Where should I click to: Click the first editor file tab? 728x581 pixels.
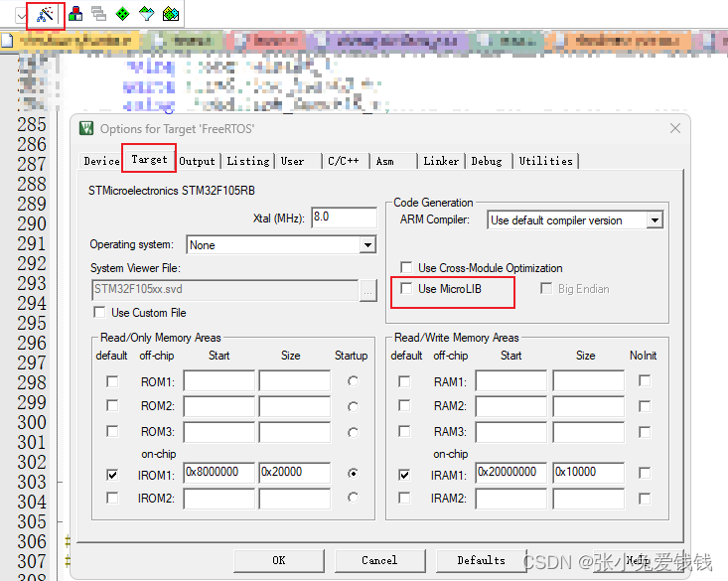point(70,41)
